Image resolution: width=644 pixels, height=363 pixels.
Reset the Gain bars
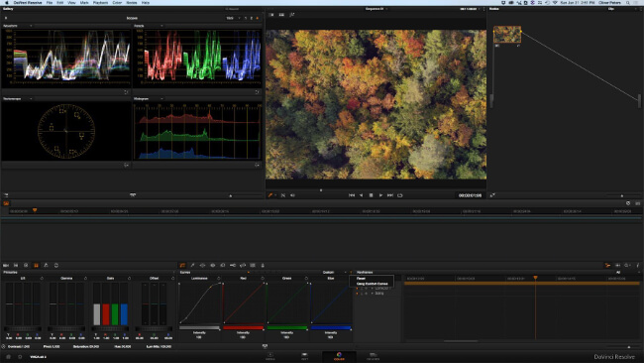pos(130,279)
